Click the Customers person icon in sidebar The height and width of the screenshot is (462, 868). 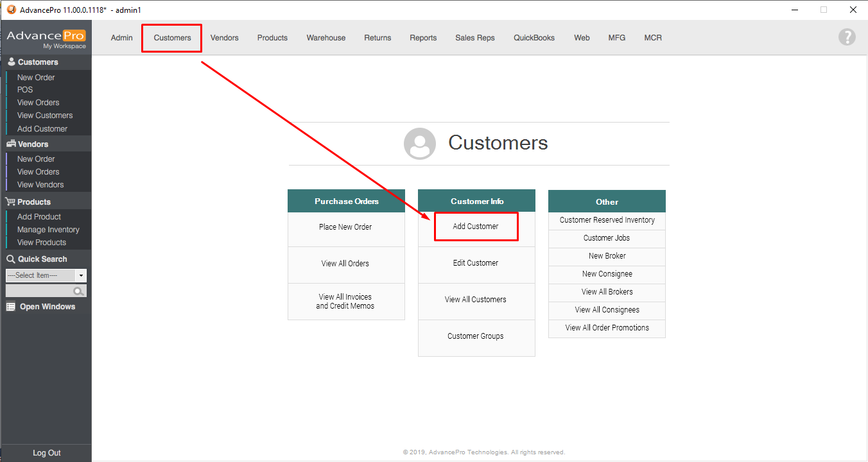pyautogui.click(x=11, y=62)
